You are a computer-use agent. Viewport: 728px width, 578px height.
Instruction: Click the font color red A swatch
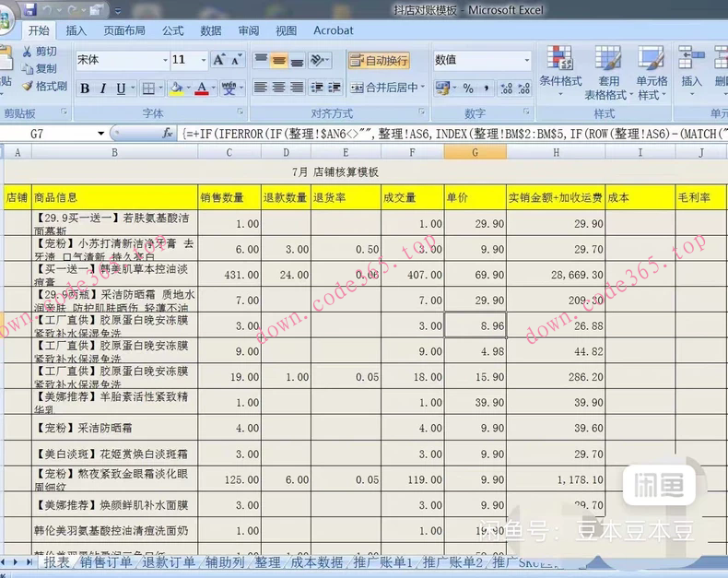[x=201, y=88]
